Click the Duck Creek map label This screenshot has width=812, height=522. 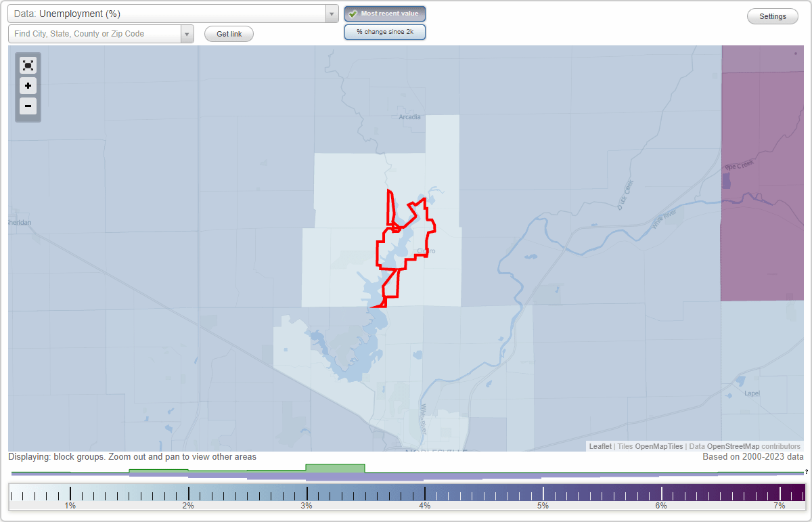point(625,195)
